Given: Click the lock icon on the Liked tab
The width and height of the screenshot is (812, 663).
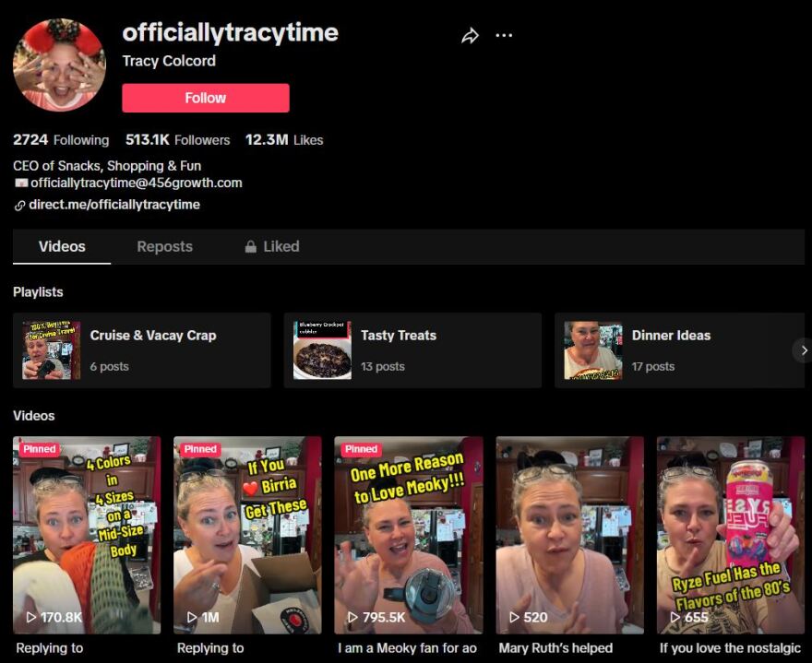Looking at the screenshot, I should point(249,246).
